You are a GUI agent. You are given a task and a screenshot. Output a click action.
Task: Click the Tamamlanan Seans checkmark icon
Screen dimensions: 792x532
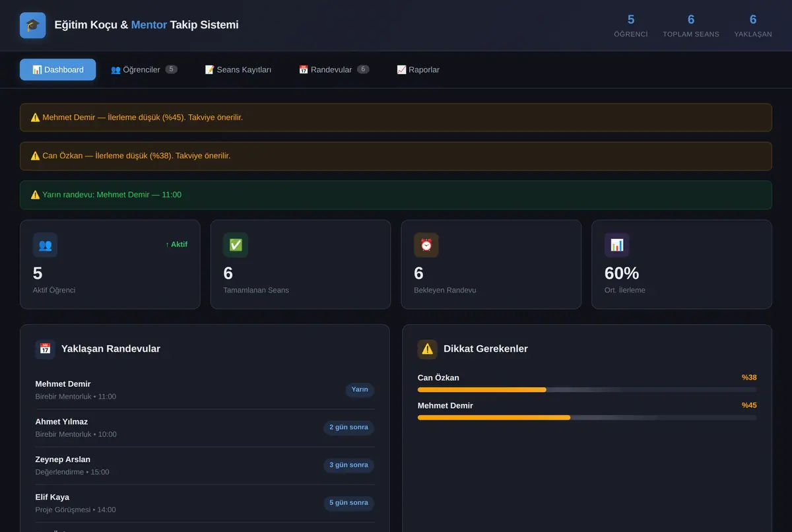236,245
